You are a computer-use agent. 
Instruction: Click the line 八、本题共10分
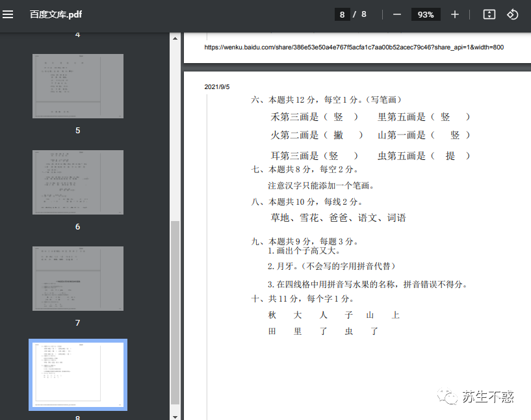coord(307,202)
